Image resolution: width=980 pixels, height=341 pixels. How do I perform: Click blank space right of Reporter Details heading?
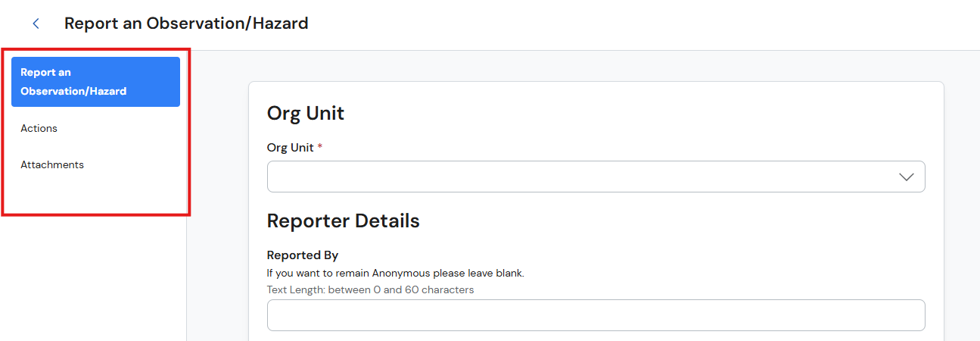point(674,221)
